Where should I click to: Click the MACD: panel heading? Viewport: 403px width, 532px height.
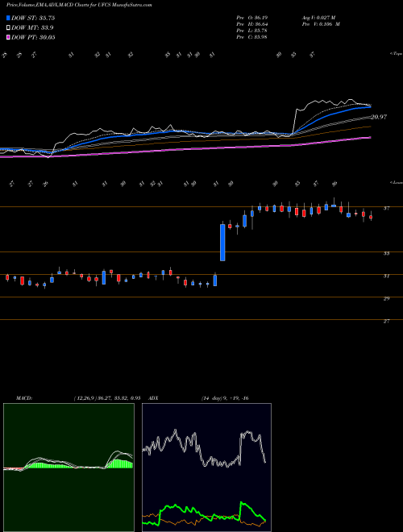click(x=24, y=398)
